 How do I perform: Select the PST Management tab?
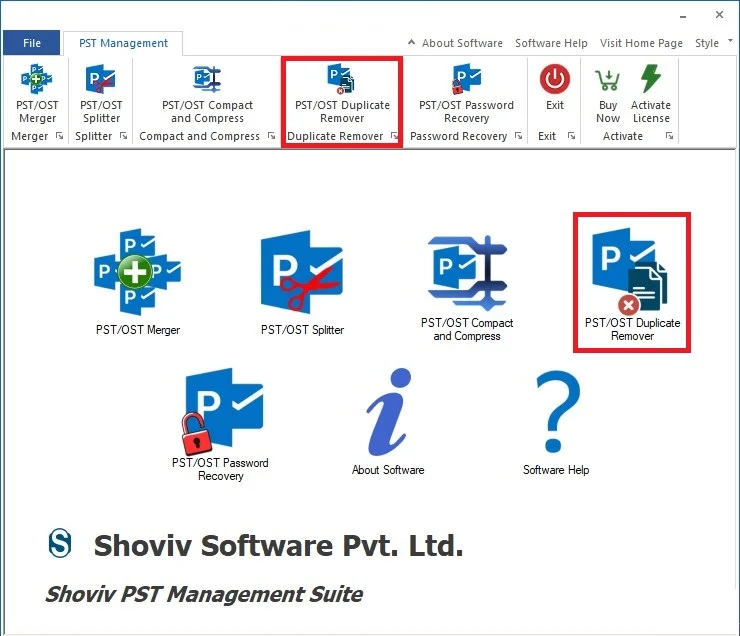coord(123,43)
